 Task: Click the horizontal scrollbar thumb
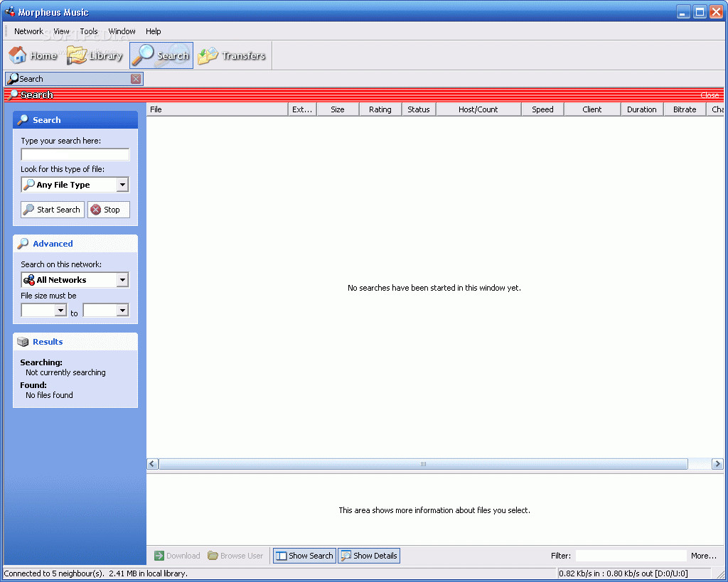[x=423, y=463]
